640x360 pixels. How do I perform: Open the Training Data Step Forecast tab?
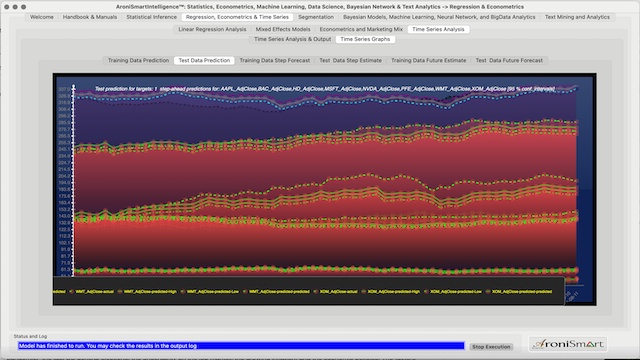[275, 60]
